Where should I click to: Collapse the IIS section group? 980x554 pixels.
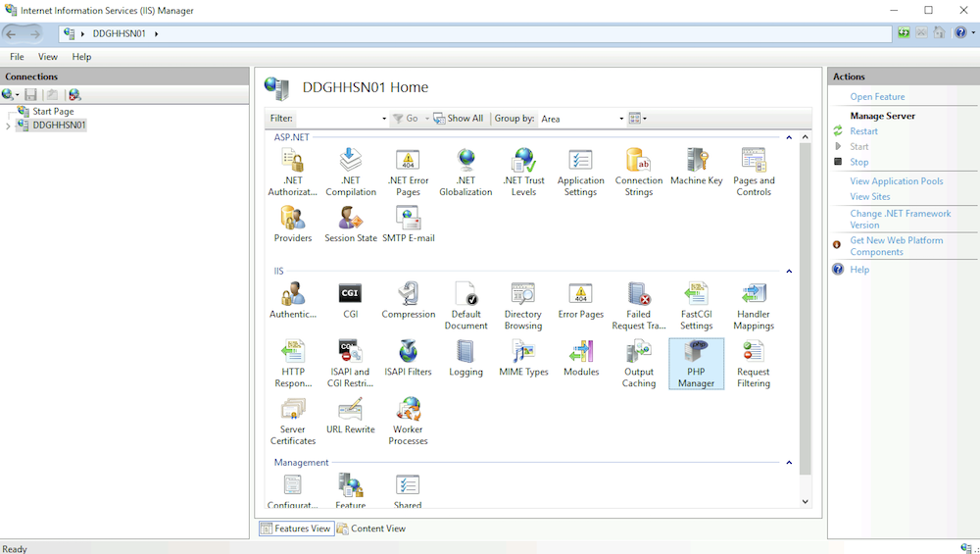click(x=790, y=272)
